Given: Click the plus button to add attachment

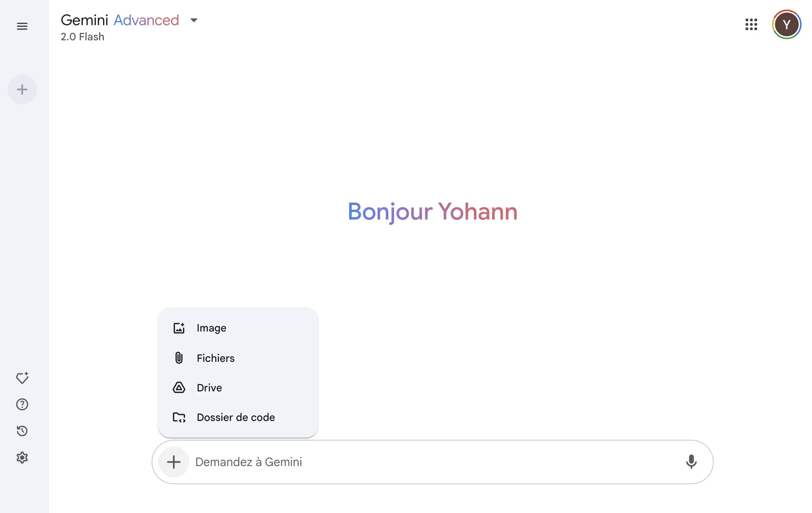Looking at the screenshot, I should (x=174, y=462).
